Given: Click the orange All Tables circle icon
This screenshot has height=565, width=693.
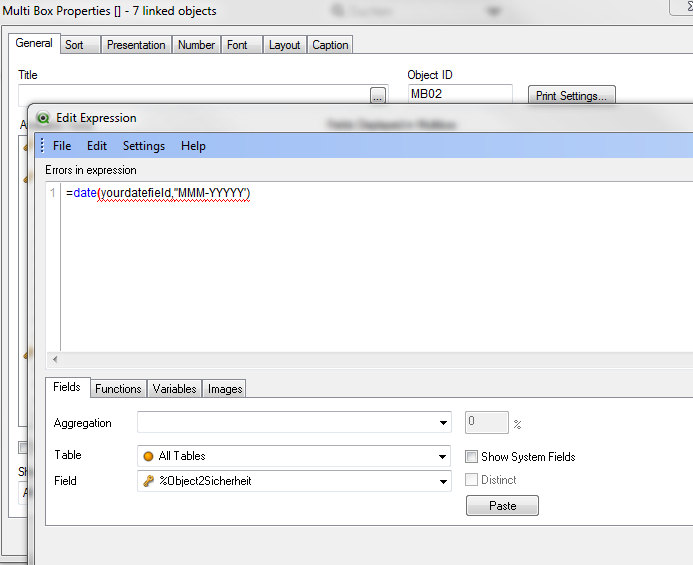Looking at the screenshot, I should pos(148,456).
